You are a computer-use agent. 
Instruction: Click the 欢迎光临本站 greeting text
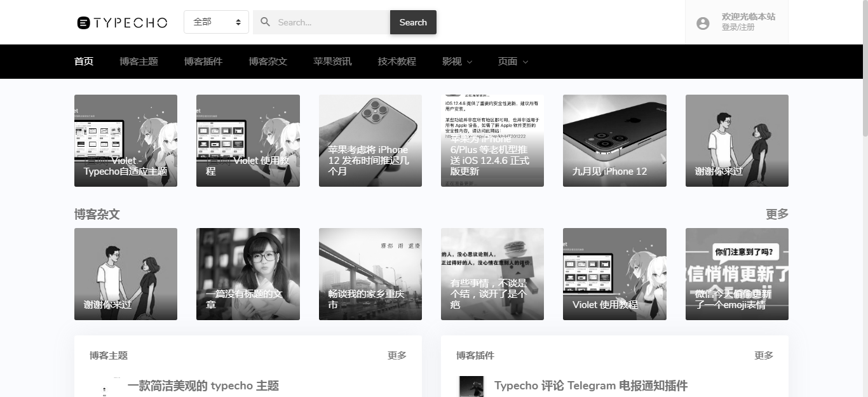[x=749, y=17]
